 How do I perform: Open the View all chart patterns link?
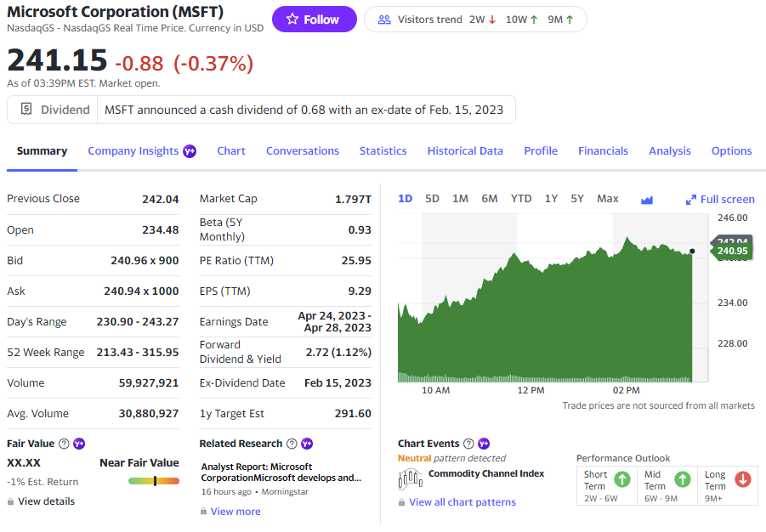[x=461, y=501]
